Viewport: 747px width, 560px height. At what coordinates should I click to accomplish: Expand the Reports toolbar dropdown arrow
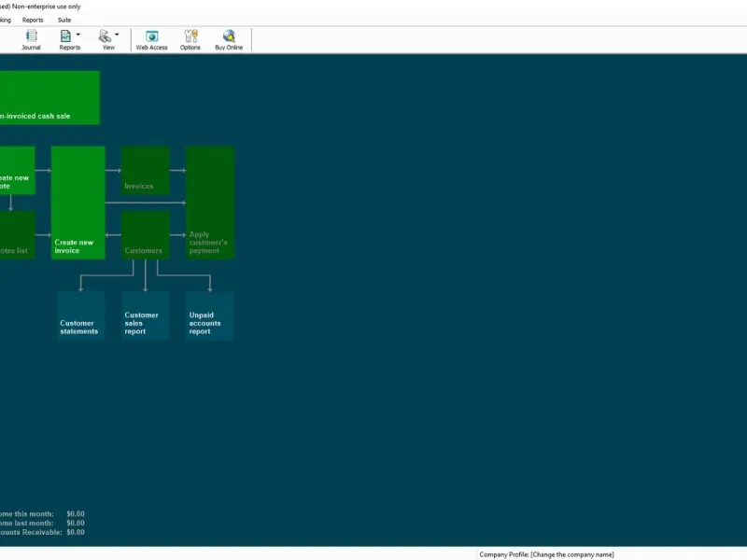click(78, 35)
